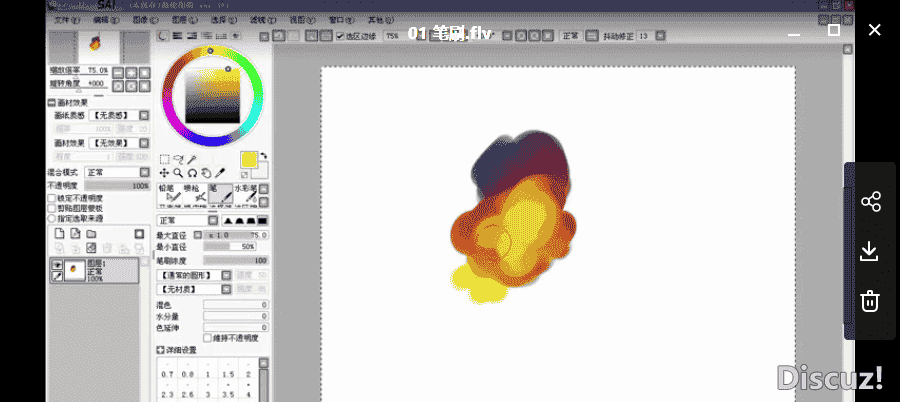
Task: Open the 选择 menu
Action: [x=223, y=20]
